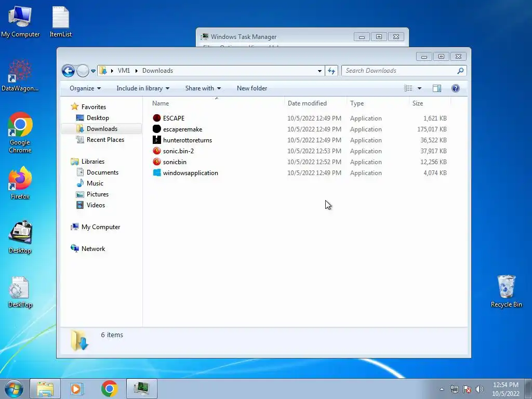Open the Windows Start button
The width and height of the screenshot is (532, 399).
pyautogui.click(x=14, y=389)
